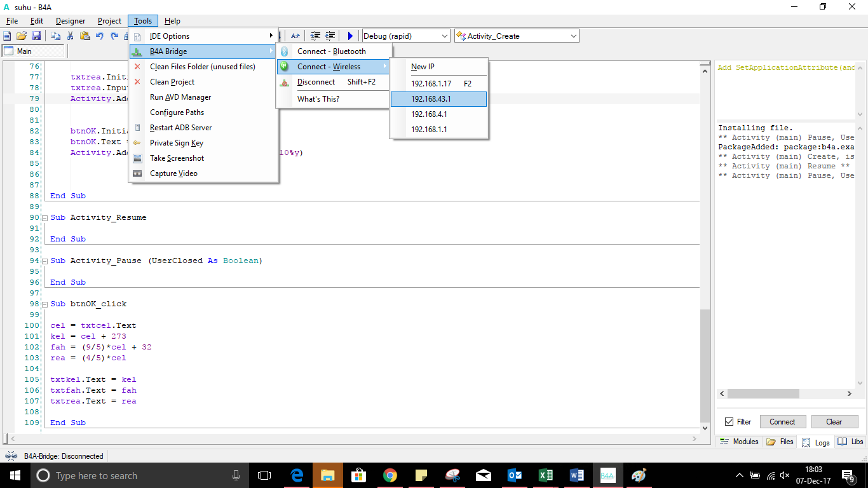
Task: Choose Restart ADB Server
Action: (x=203, y=128)
